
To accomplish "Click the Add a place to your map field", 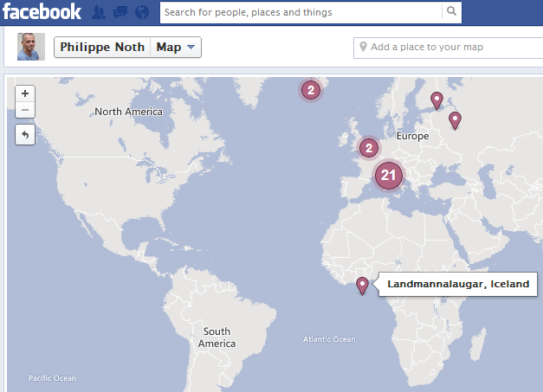I will click(448, 48).
